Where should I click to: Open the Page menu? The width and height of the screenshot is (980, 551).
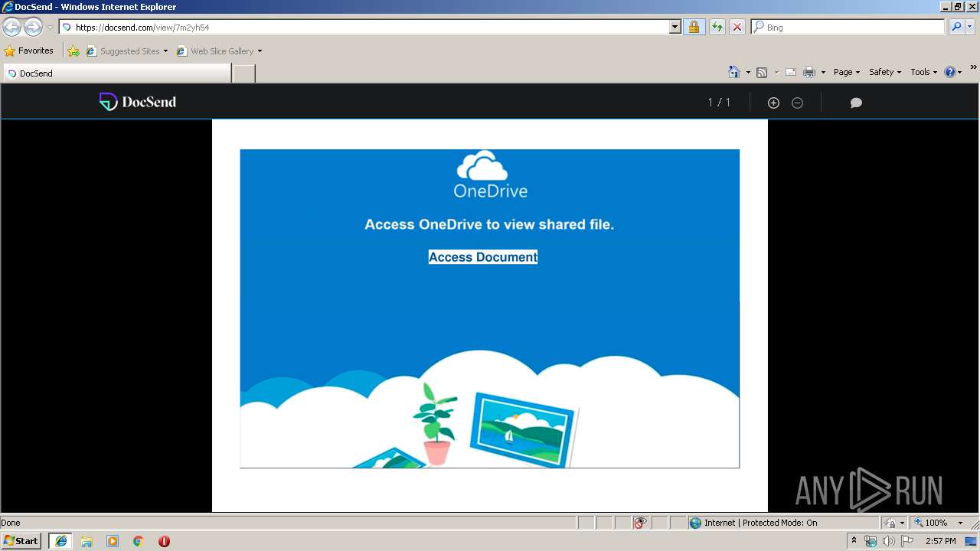[847, 72]
